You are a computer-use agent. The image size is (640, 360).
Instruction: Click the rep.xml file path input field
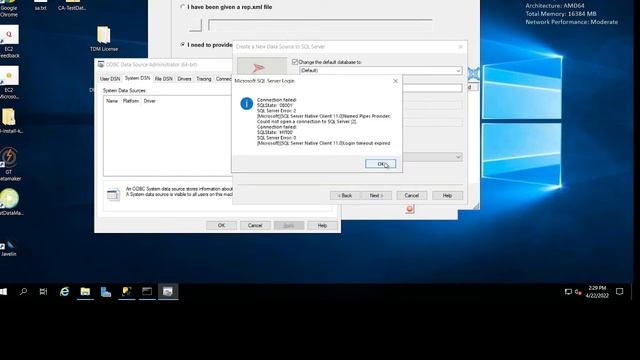[x=320, y=25]
